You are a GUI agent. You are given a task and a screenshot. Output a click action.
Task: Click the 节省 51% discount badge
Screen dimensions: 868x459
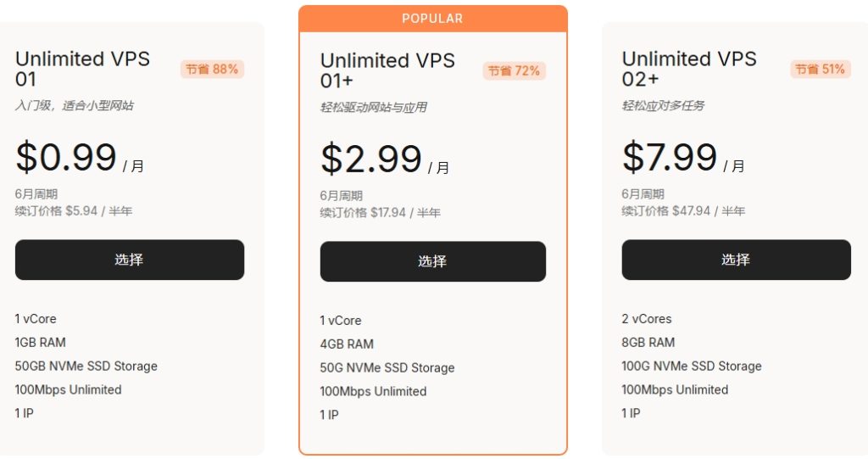coord(819,70)
